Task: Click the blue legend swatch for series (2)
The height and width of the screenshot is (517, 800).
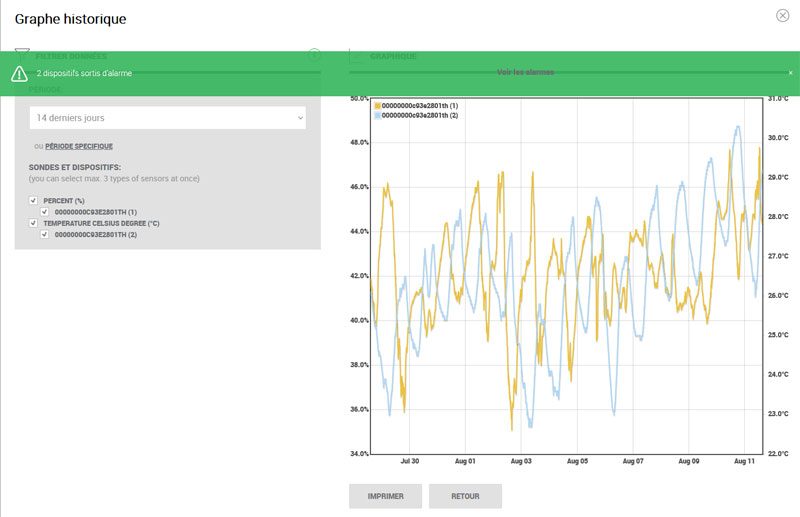Action: click(378, 116)
